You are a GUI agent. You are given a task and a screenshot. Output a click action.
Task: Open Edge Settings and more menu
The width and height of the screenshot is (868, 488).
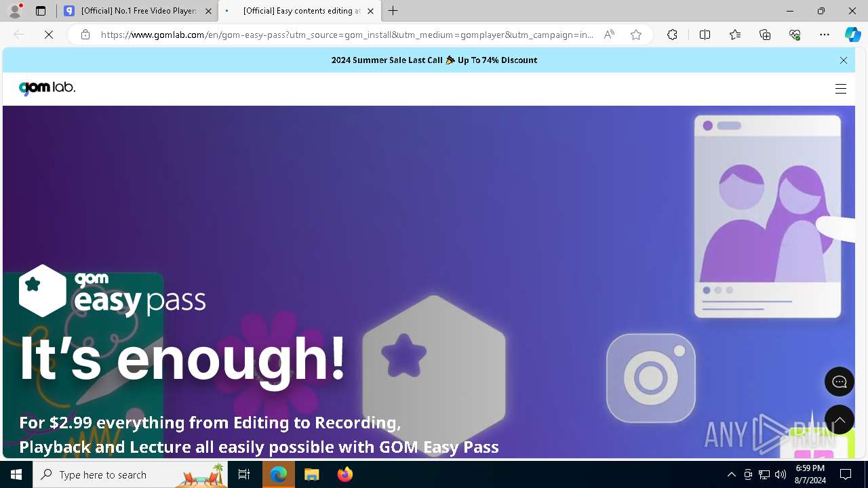825,35
